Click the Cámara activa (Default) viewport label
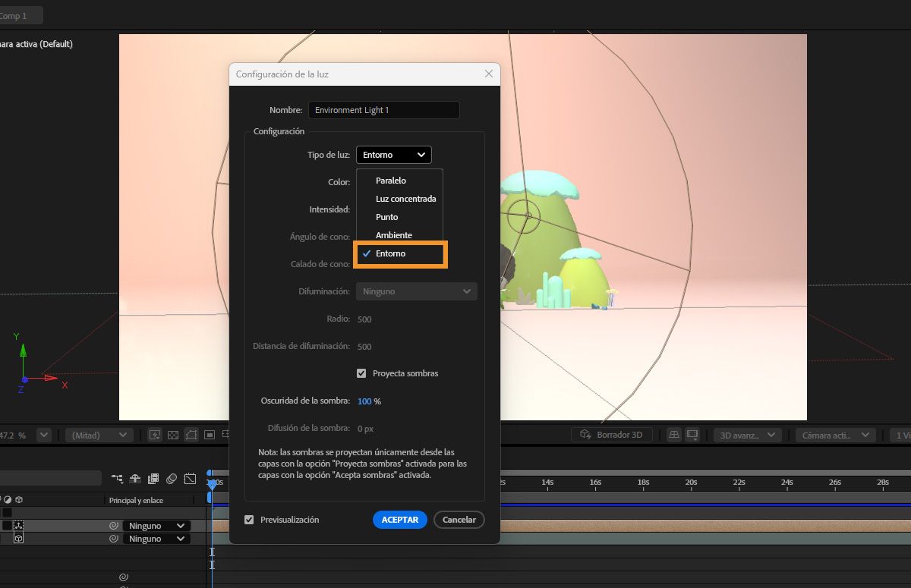 (36, 44)
